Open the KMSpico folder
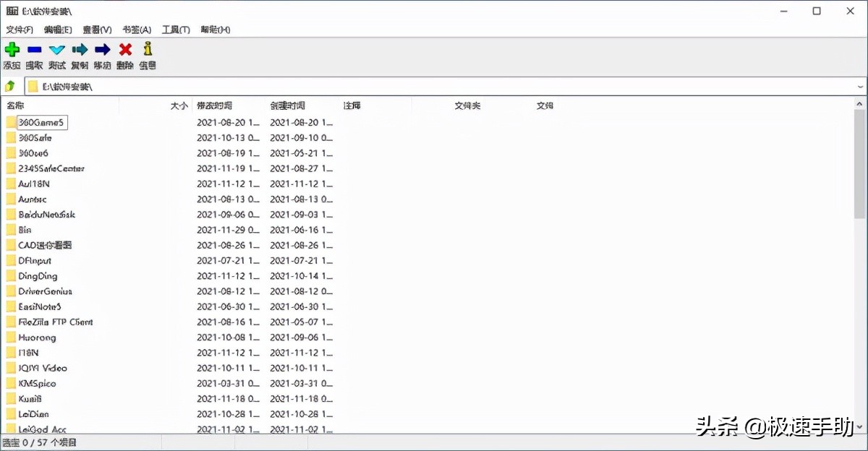This screenshot has width=868, height=451. coord(36,383)
